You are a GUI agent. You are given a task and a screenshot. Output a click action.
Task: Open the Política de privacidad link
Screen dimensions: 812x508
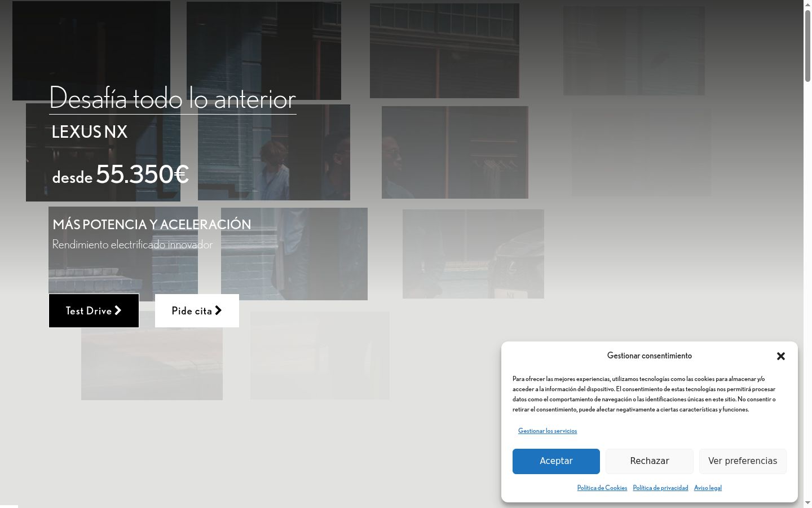(x=660, y=488)
